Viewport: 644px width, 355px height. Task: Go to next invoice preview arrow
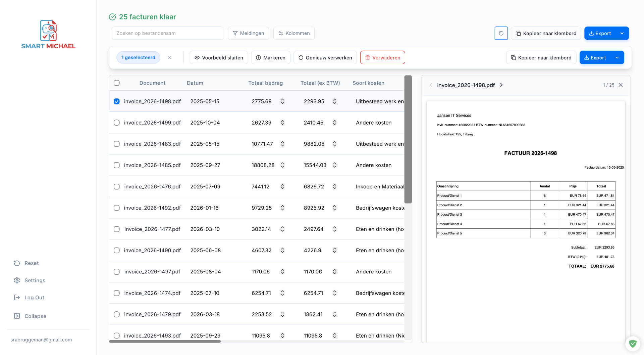coord(501,85)
